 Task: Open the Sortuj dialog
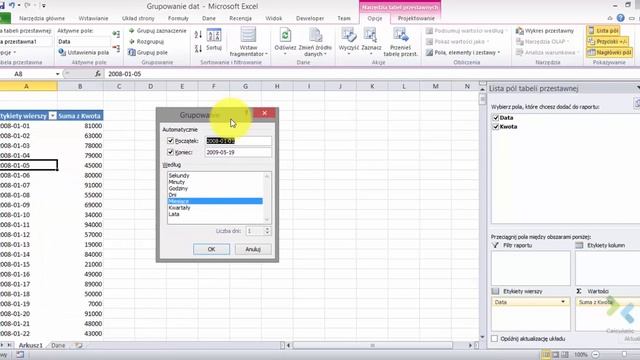coord(213,40)
